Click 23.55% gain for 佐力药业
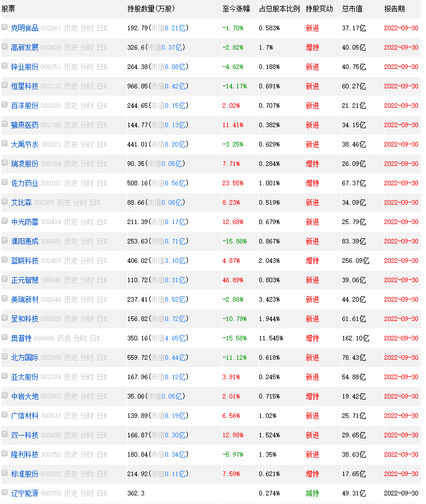The height and width of the screenshot is (504, 426). 233,183
